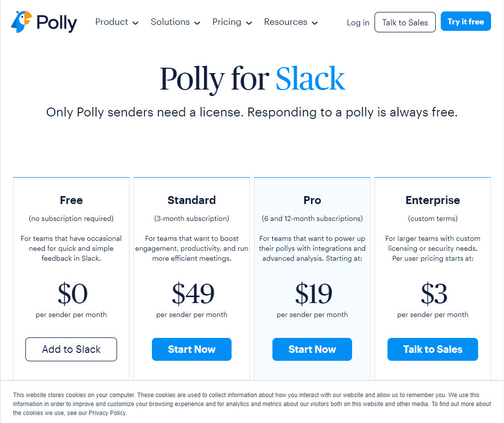This screenshot has width=504, height=423.
Task: Click Start Now under Standard plan
Action: pos(192,349)
